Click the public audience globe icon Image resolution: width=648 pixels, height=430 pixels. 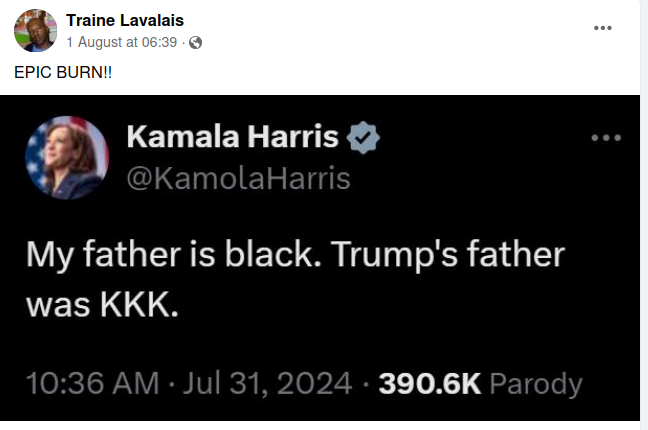[x=196, y=42]
